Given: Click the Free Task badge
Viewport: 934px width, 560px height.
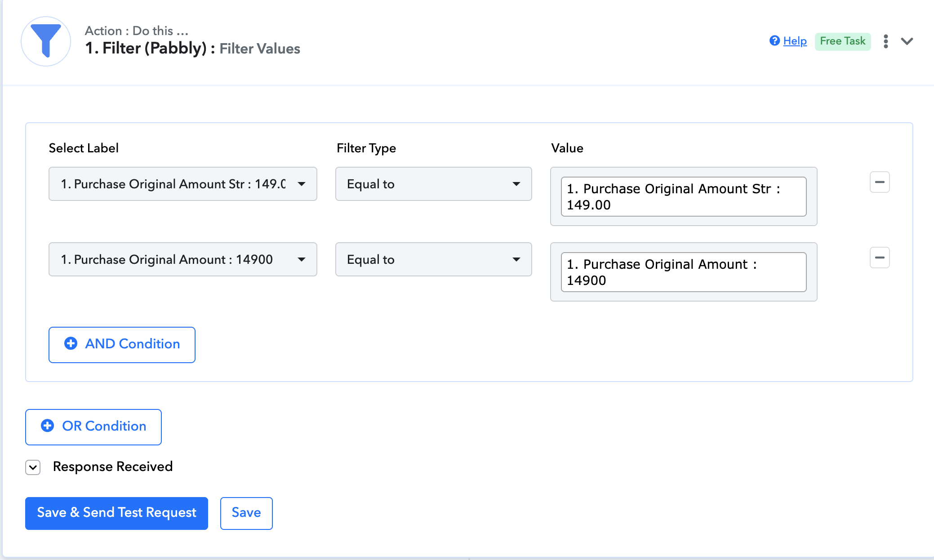Looking at the screenshot, I should [842, 41].
